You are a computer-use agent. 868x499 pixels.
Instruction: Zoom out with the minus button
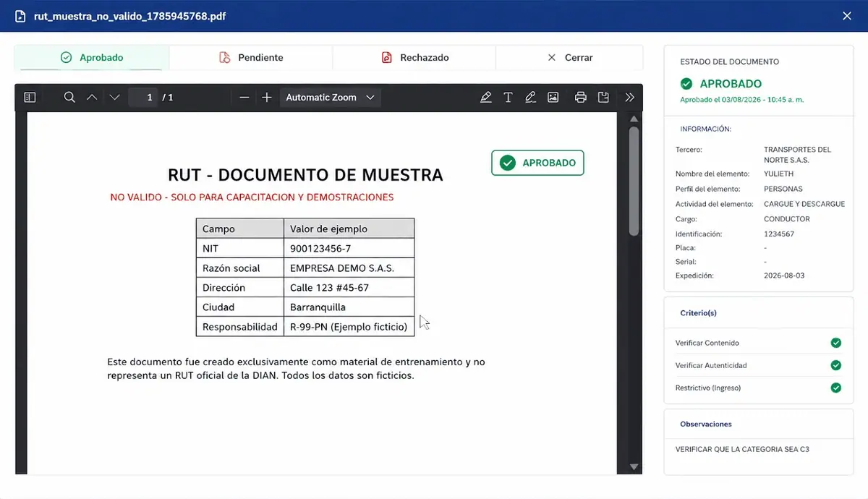244,97
